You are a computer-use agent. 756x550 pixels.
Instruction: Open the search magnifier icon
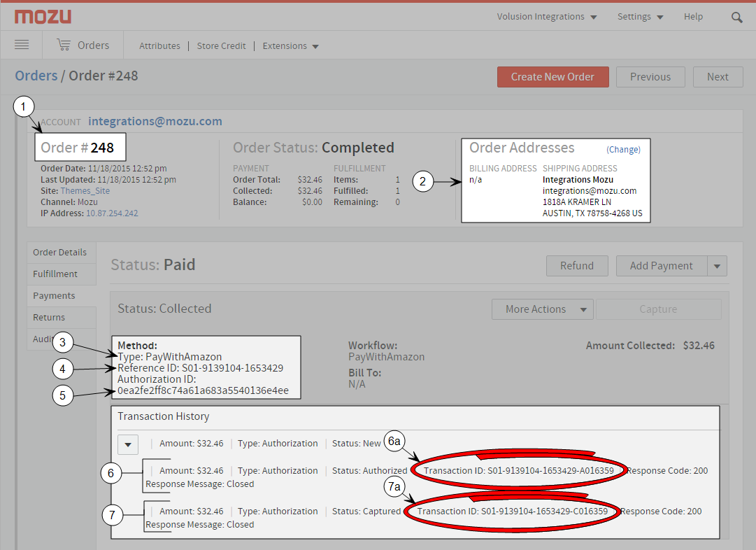point(736,18)
